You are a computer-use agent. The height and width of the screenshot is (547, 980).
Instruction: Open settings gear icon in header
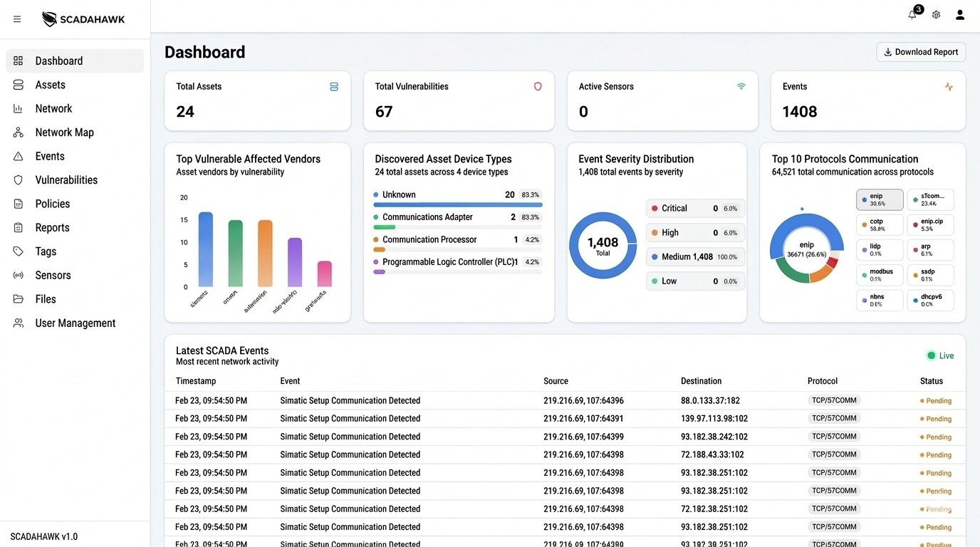point(936,15)
